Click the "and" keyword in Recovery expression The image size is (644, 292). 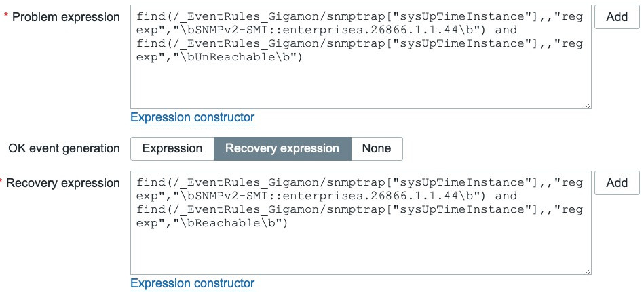507,196
